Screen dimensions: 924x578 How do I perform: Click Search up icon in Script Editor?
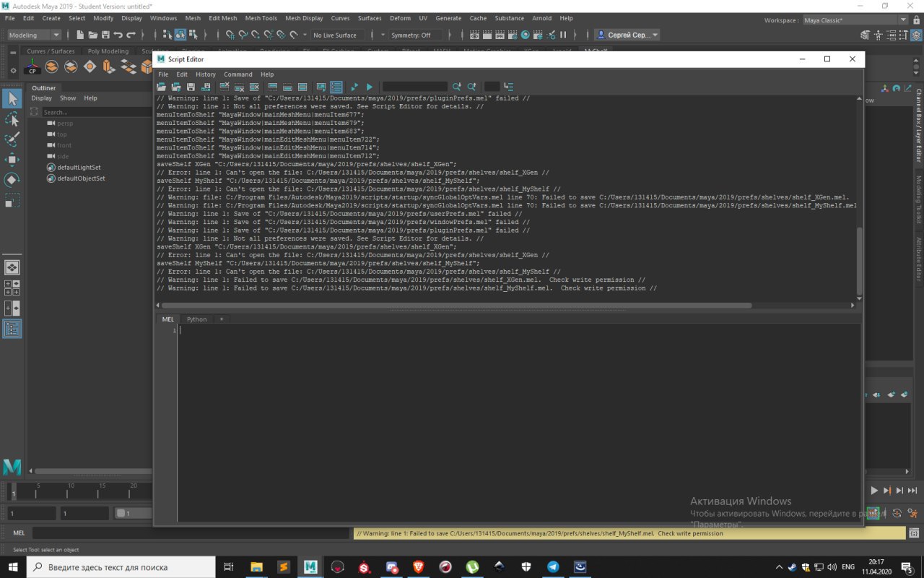(x=471, y=87)
